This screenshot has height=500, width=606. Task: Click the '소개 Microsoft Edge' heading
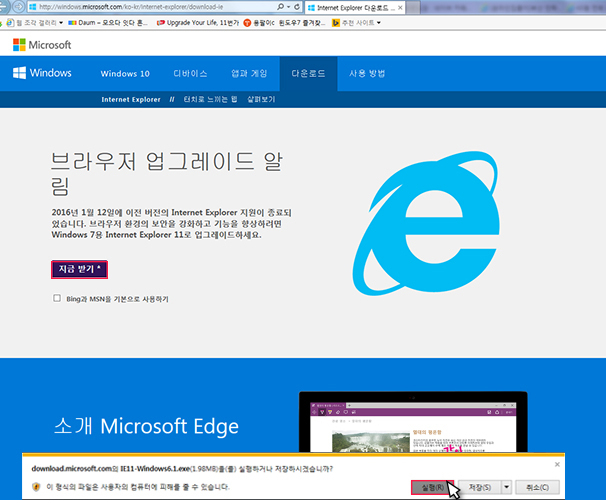click(146, 426)
